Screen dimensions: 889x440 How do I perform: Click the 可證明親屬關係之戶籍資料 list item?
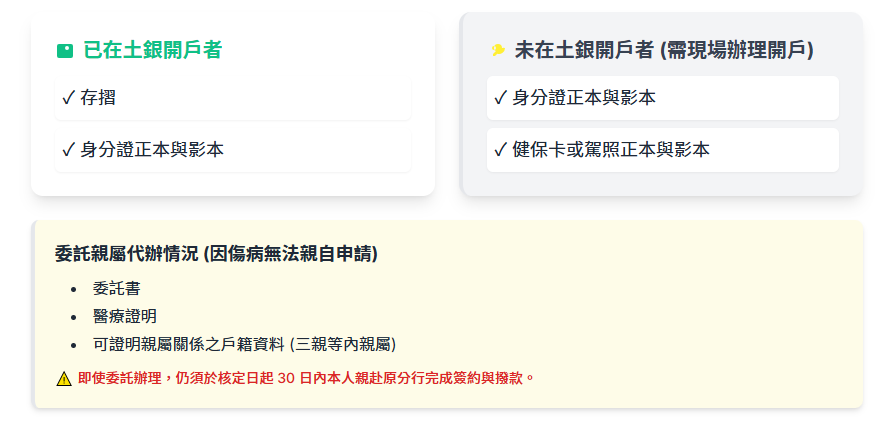tap(244, 344)
